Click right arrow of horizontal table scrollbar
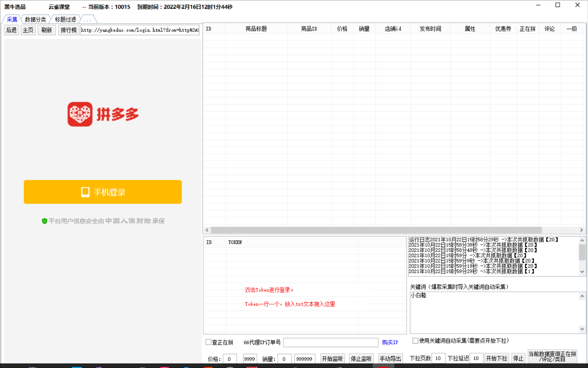The height and width of the screenshot is (368, 588). point(581,230)
